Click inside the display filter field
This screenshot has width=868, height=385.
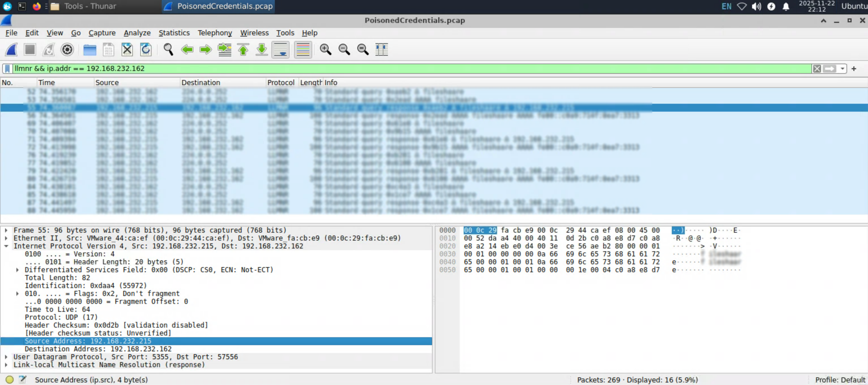tap(404, 68)
